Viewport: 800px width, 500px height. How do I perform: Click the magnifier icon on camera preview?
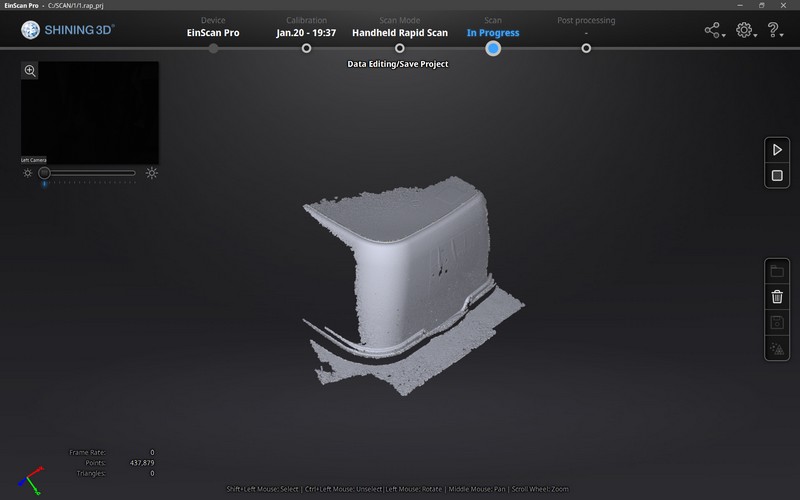(x=30, y=70)
